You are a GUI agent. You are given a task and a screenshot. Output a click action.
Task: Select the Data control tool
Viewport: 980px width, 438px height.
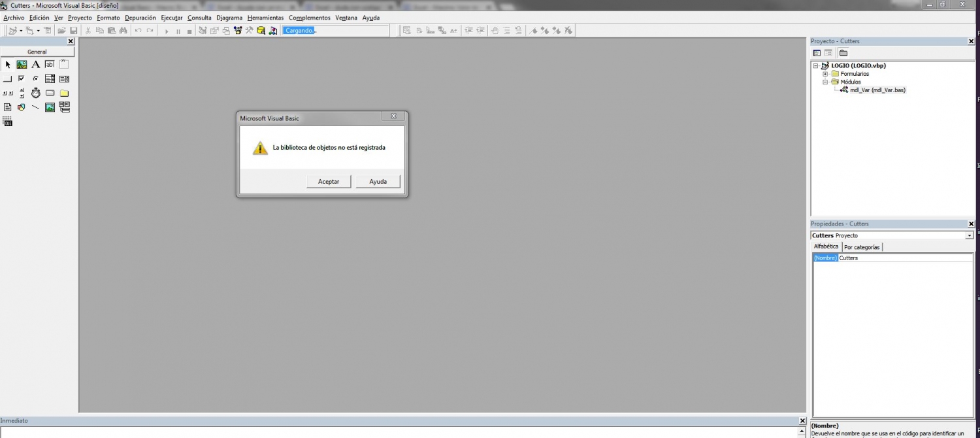click(64, 107)
